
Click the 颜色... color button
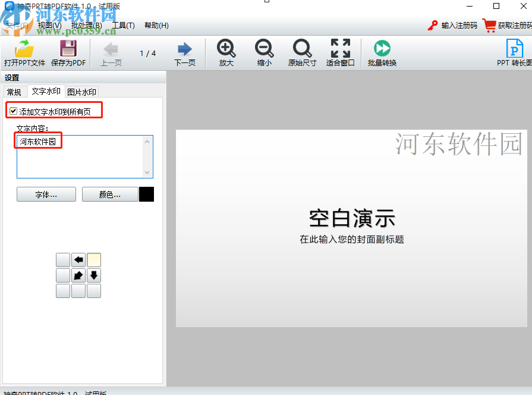pyautogui.click(x=110, y=194)
